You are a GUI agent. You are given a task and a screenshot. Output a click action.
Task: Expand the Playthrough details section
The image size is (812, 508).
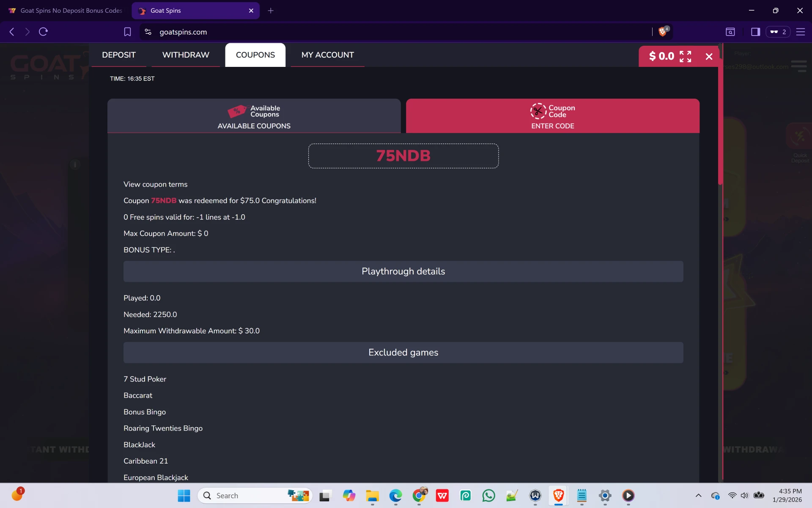(403, 271)
